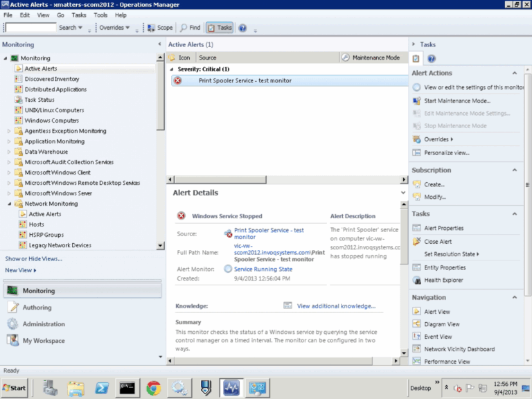The height and width of the screenshot is (399, 532).
Task: Click the Help question mark toolbar icon
Action: click(242, 28)
